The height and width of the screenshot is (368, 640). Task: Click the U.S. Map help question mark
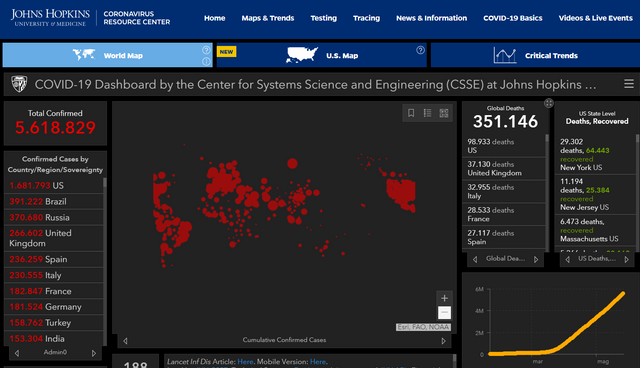click(x=420, y=50)
